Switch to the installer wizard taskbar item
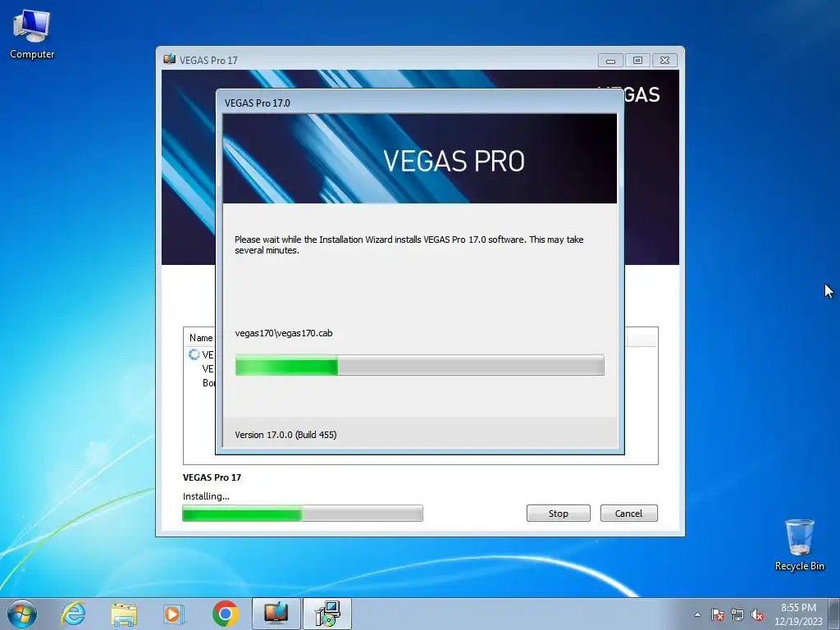The width and height of the screenshot is (840, 630). (327, 614)
